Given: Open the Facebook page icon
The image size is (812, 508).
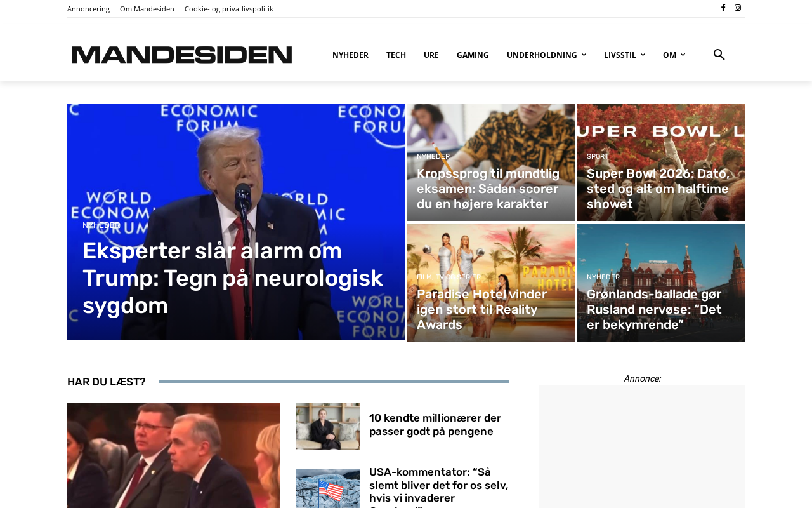Looking at the screenshot, I should (x=723, y=8).
